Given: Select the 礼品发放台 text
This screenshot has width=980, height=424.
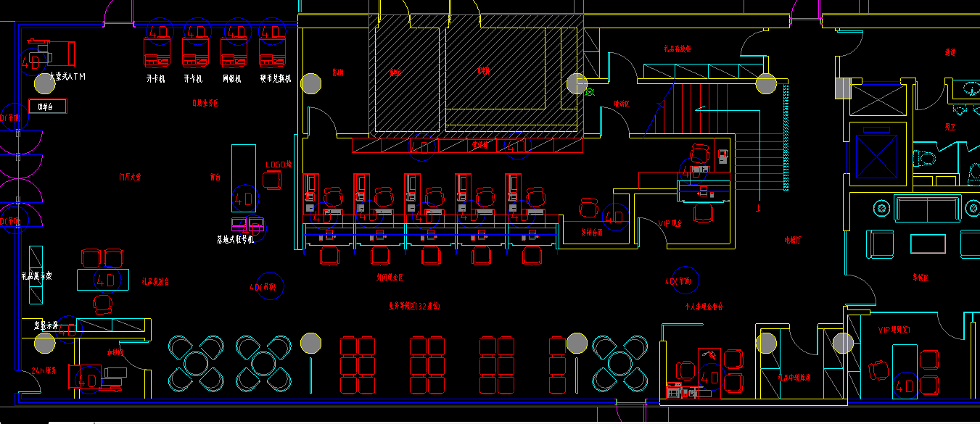Looking at the screenshot, I should (155, 281).
